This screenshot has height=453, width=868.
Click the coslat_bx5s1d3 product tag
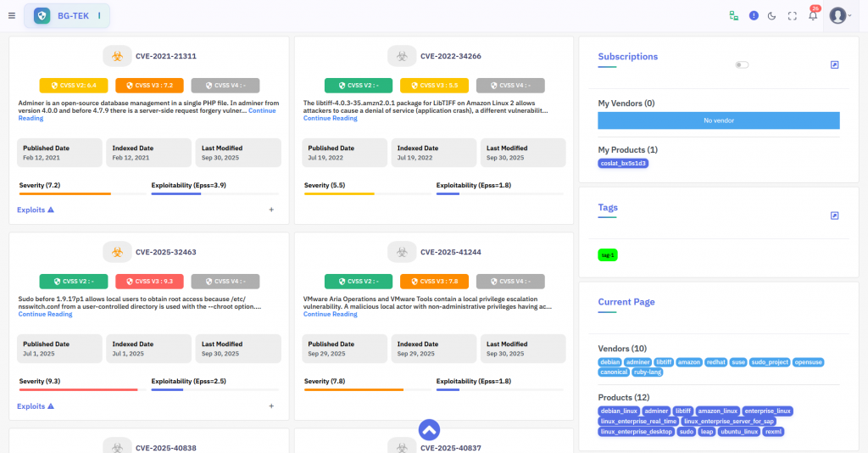(x=623, y=163)
